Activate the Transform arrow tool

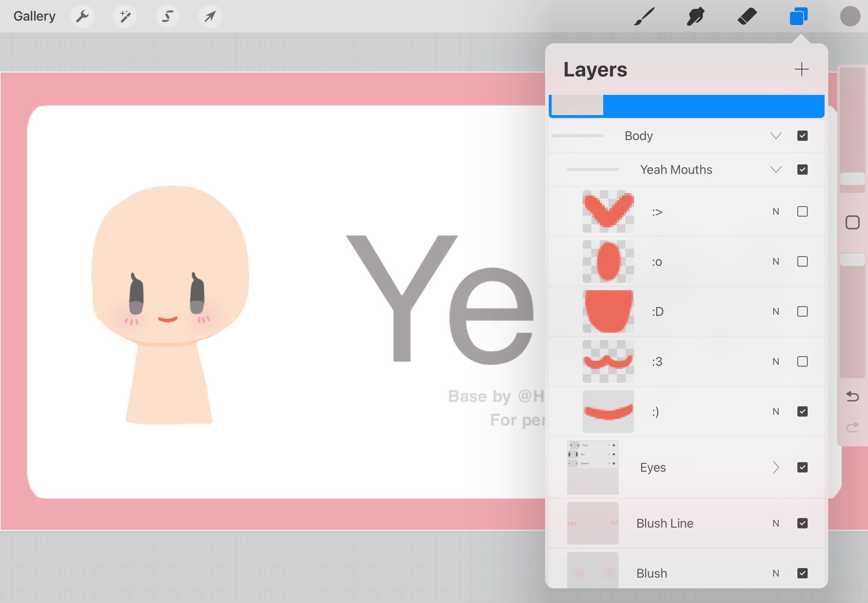coord(210,16)
